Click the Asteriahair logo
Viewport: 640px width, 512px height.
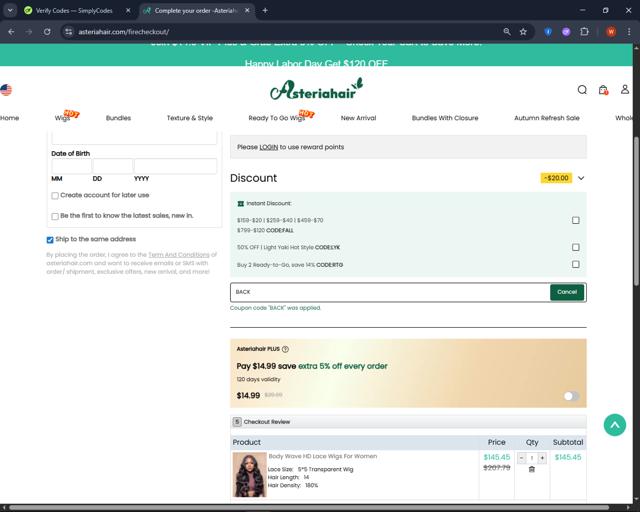[316, 89]
